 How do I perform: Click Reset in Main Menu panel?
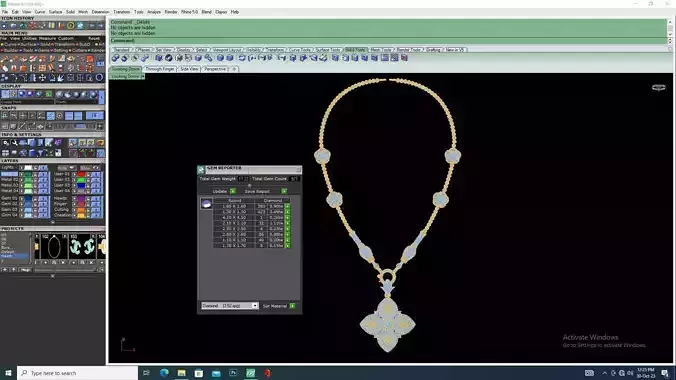coord(94,38)
